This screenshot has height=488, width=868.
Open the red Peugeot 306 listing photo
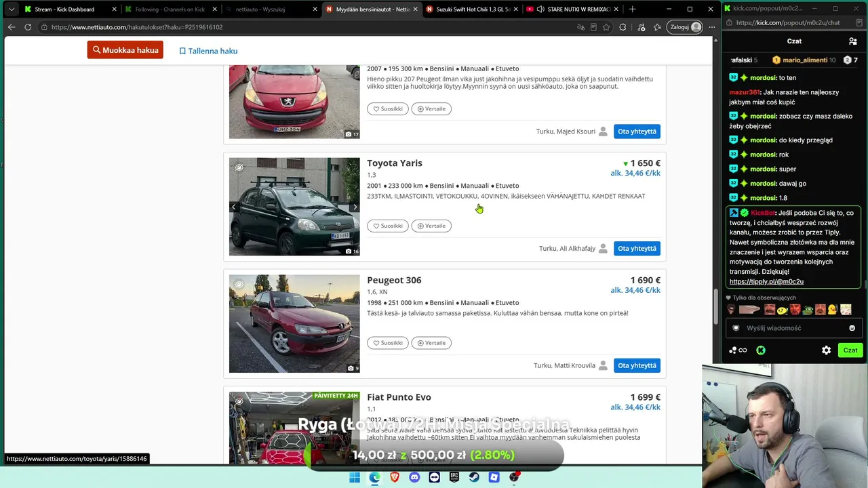click(x=294, y=324)
